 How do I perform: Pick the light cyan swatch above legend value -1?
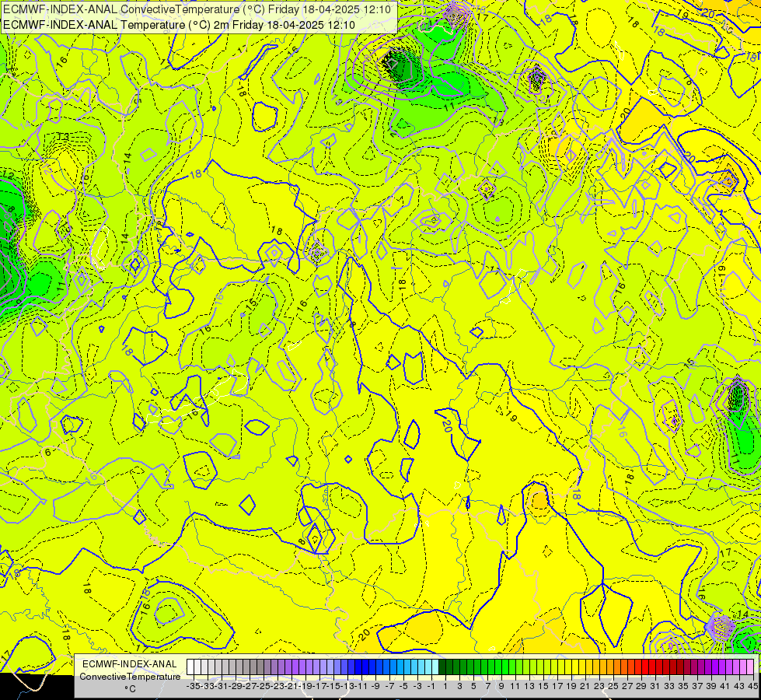pyautogui.click(x=428, y=667)
